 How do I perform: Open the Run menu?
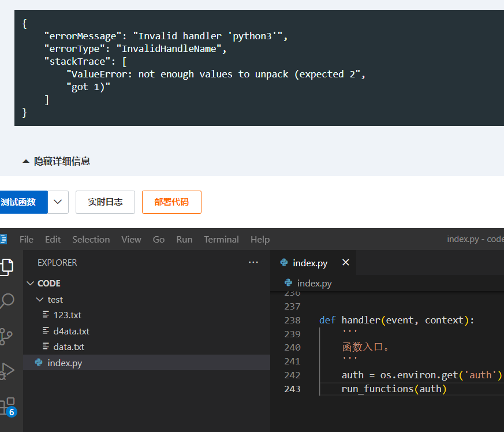(185, 239)
